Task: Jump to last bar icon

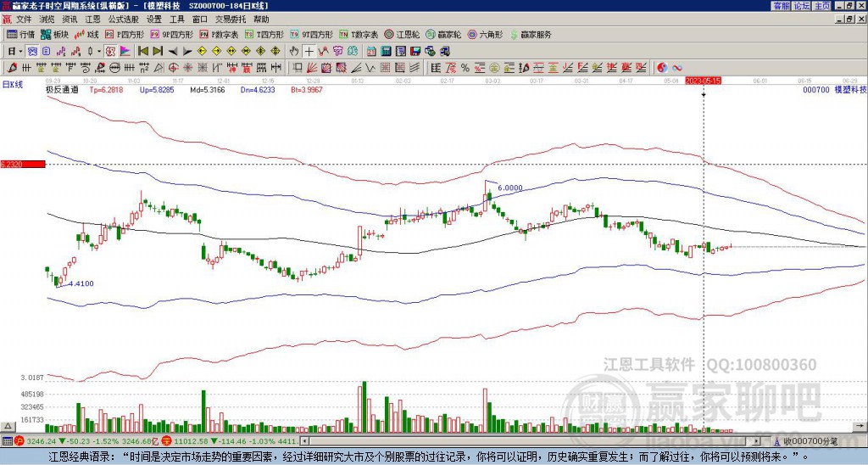Action: tap(158, 52)
